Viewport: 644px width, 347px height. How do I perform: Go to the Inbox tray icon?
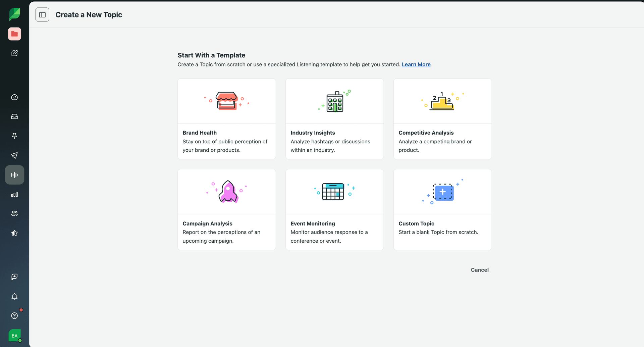pos(14,116)
